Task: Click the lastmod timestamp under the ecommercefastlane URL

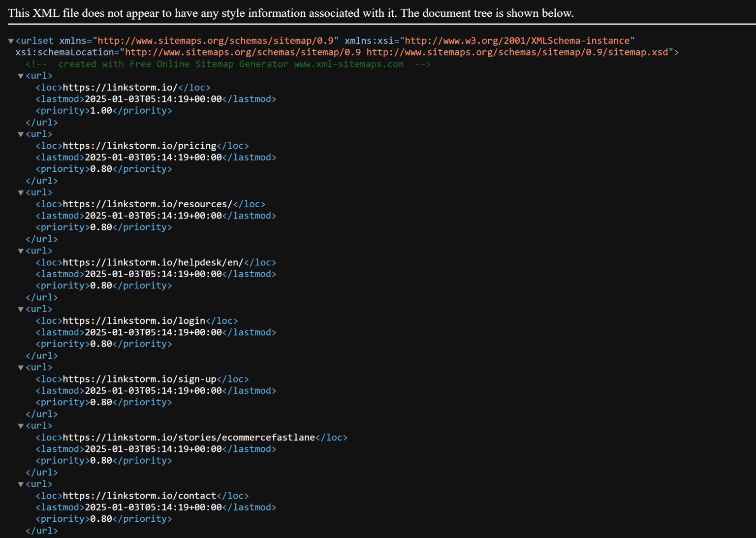Action: click(154, 449)
